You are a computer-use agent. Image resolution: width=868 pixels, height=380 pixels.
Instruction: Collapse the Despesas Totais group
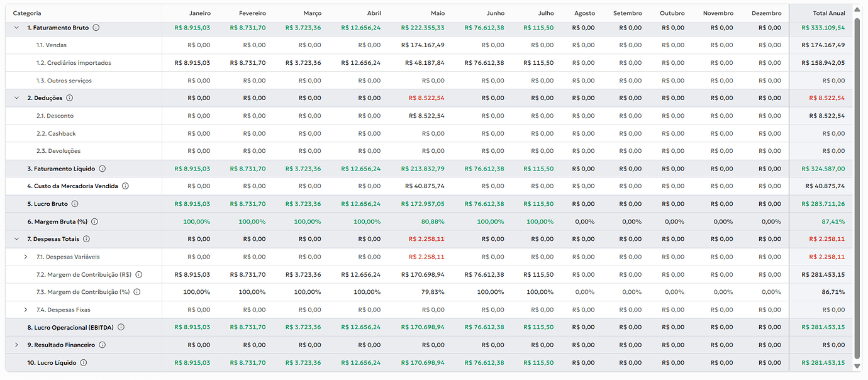click(x=16, y=239)
